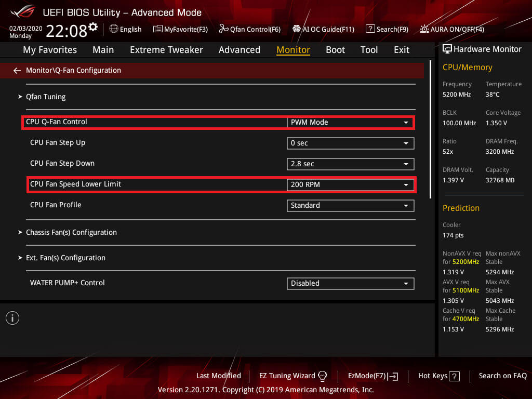532x399 pixels.
Task: Open AI OC Guide(F11) label
Action: point(328,29)
